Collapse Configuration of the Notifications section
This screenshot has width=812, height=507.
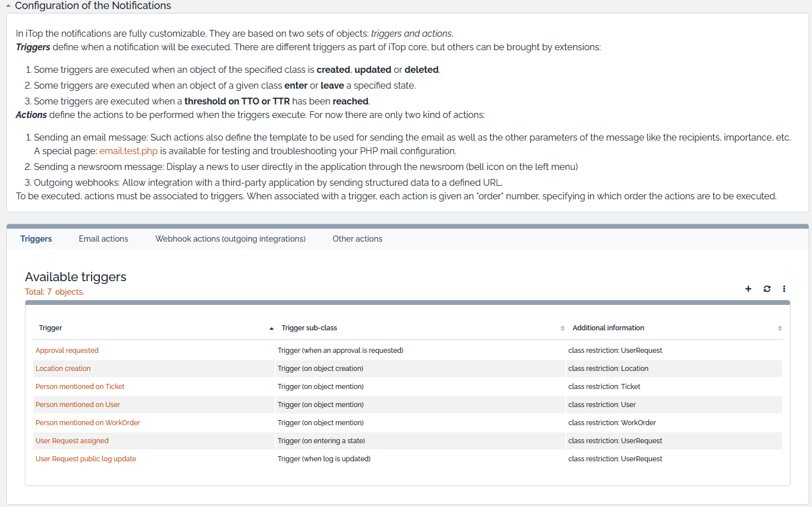8,6
